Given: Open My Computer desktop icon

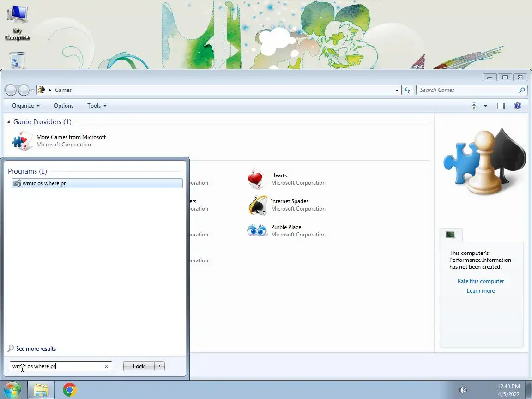Looking at the screenshot, I should 17,22.
